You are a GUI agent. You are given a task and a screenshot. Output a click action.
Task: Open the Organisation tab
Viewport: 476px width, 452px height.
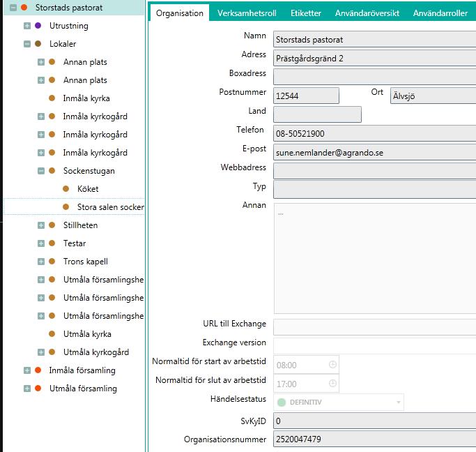(x=179, y=13)
